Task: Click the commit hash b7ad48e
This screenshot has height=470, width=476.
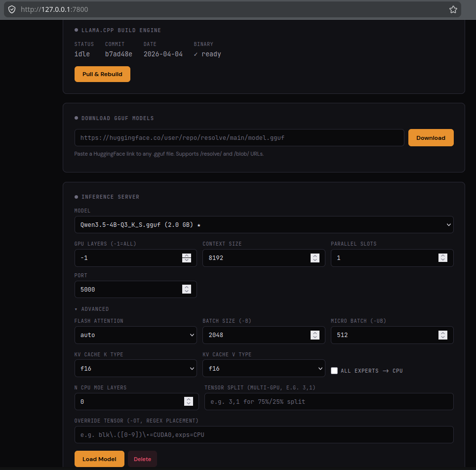Action: [x=119, y=54]
